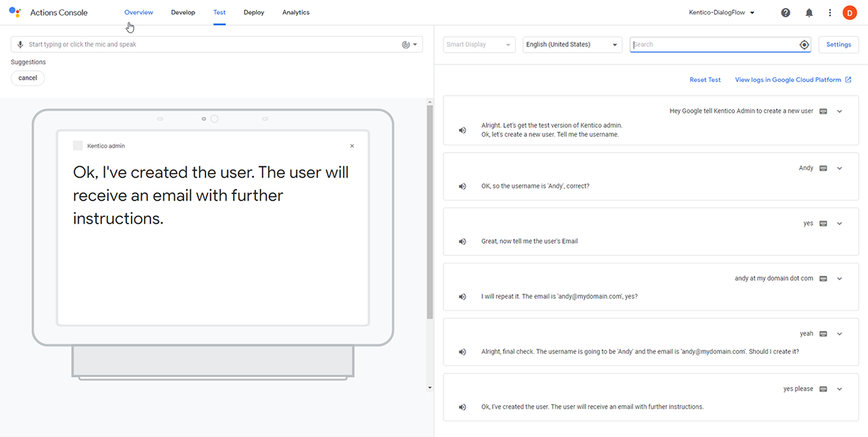The width and height of the screenshot is (868, 437).
Task: Play audio for 'Ok, I've created the user'
Action: pyautogui.click(x=462, y=407)
